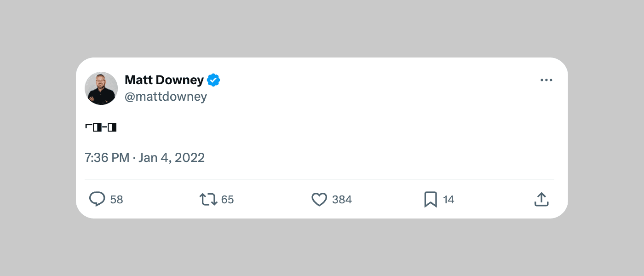Click the 384 likes count
Screen dimensions: 644x276
pyautogui.click(x=342, y=200)
